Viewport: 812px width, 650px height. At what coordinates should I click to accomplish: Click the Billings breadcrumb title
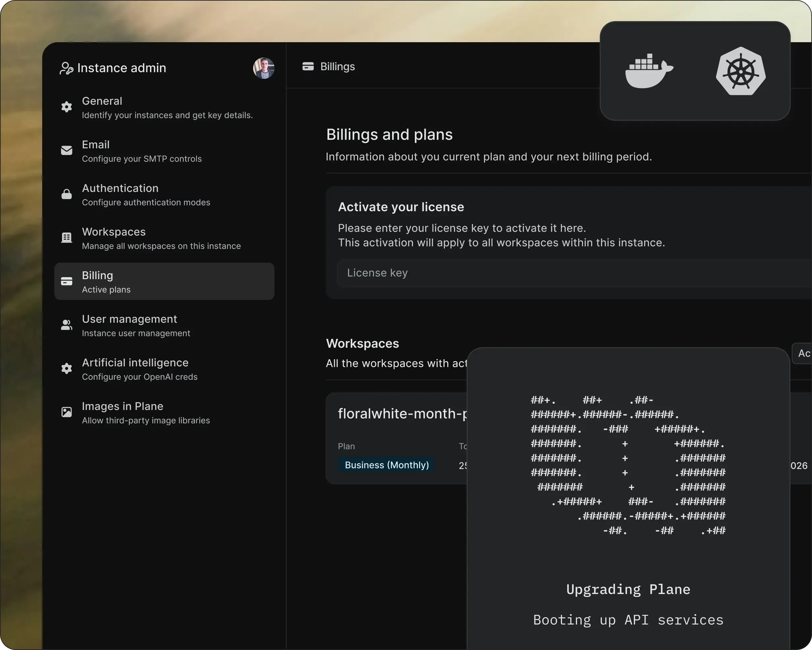pyautogui.click(x=337, y=67)
